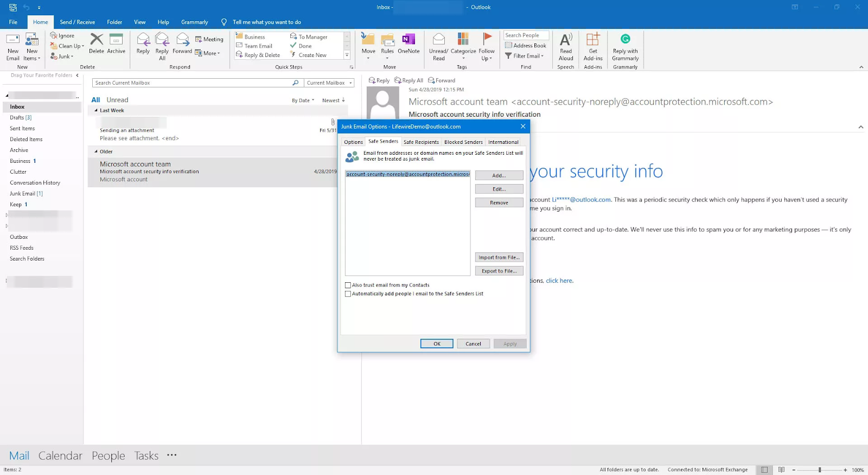Open the Categorize color icon
The width and height of the screenshot is (868, 475).
(463, 39)
